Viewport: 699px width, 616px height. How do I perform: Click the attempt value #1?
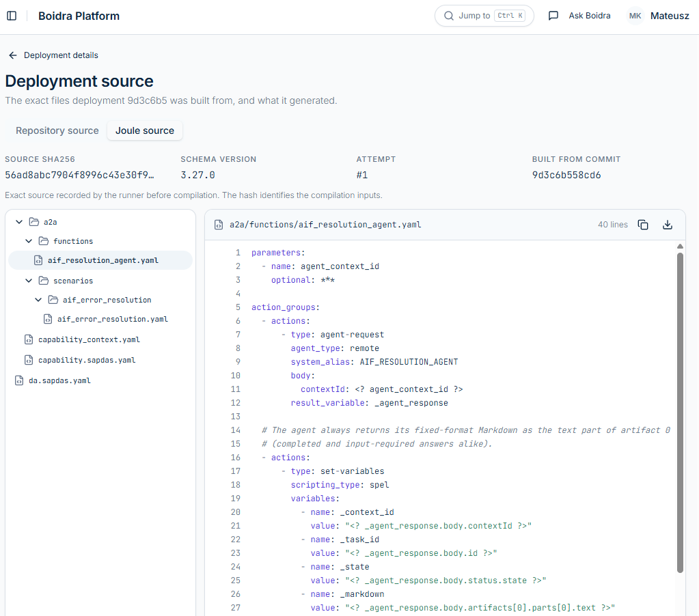click(x=362, y=175)
